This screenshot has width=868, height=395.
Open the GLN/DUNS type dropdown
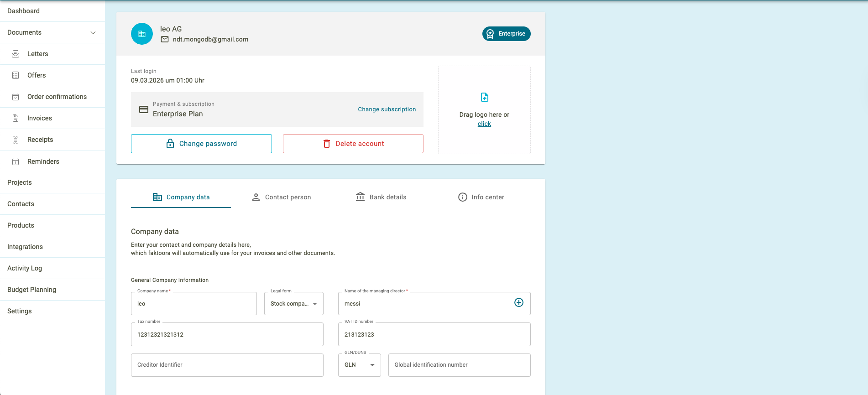coord(360,365)
